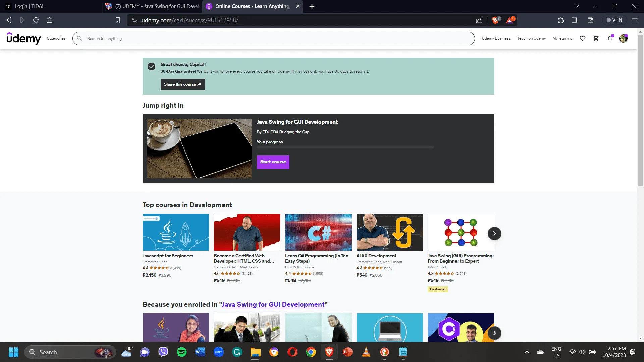This screenshot has height=362, width=644.
Task: Open the Windows Start menu
Action: [13, 352]
